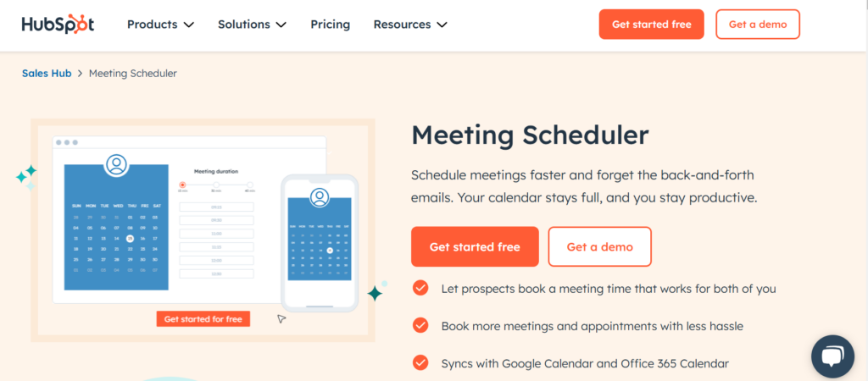
Task: Select the 30 min meeting duration option
Action: (x=216, y=184)
